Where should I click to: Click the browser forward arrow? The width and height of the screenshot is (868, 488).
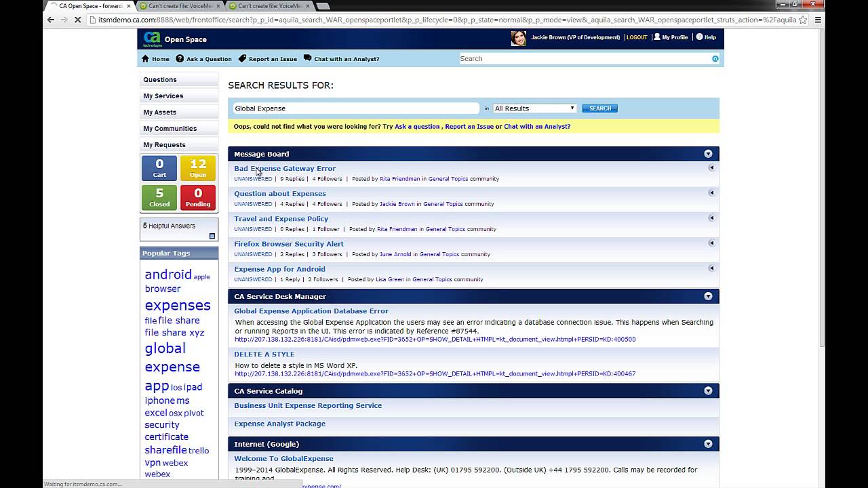[x=64, y=20]
